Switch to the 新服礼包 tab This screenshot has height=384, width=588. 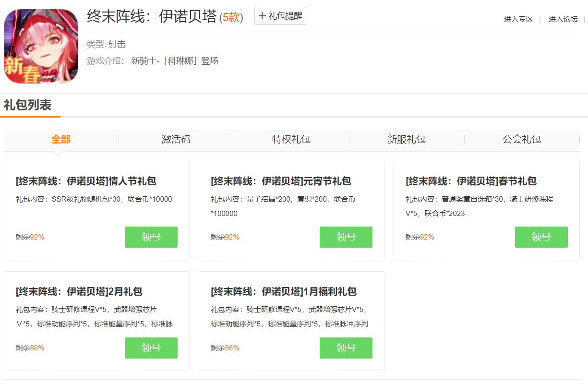point(407,139)
